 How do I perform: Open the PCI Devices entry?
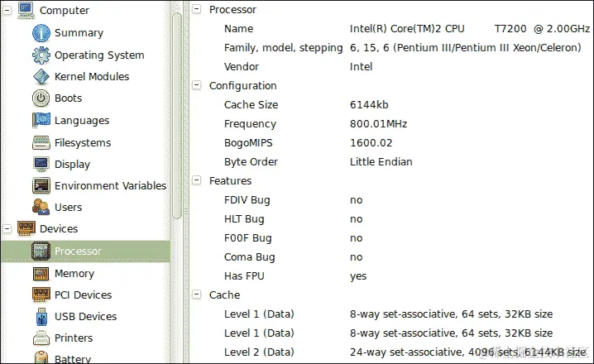[x=83, y=295]
